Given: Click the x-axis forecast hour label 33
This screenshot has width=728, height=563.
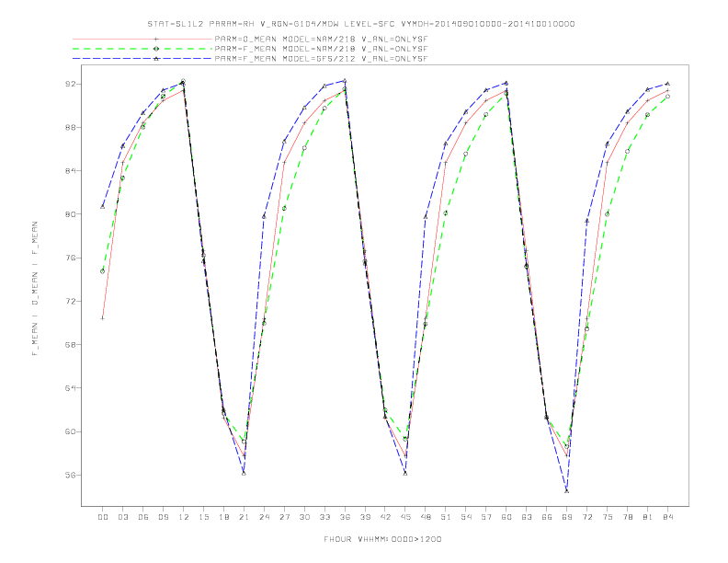Looking at the screenshot, I should pyautogui.click(x=324, y=517).
